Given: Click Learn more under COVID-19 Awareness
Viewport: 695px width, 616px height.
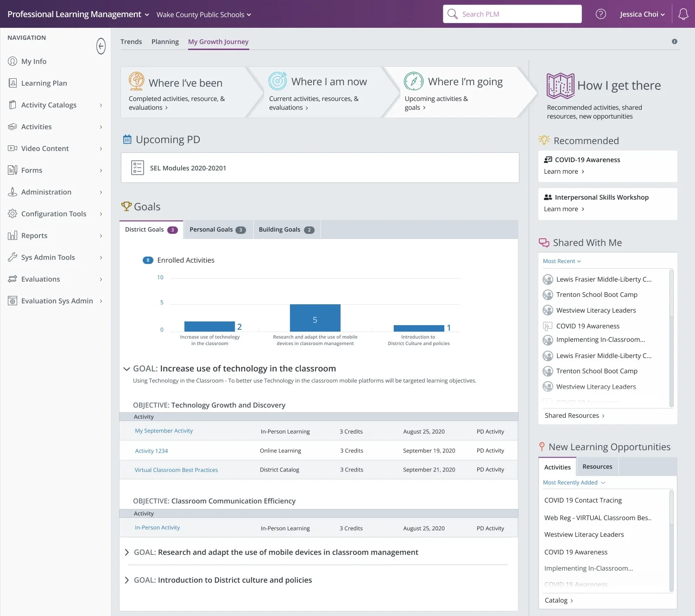Looking at the screenshot, I should pyautogui.click(x=564, y=171).
